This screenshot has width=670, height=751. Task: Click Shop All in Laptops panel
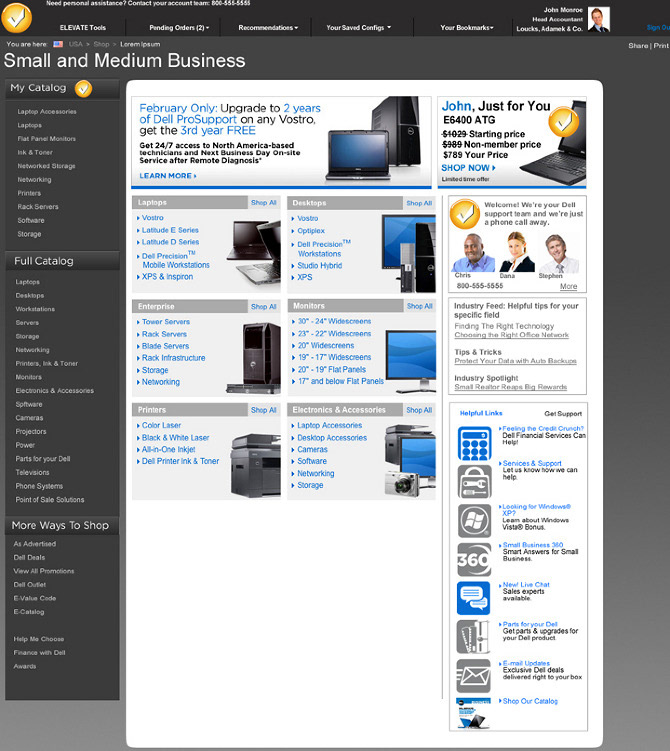click(x=264, y=203)
